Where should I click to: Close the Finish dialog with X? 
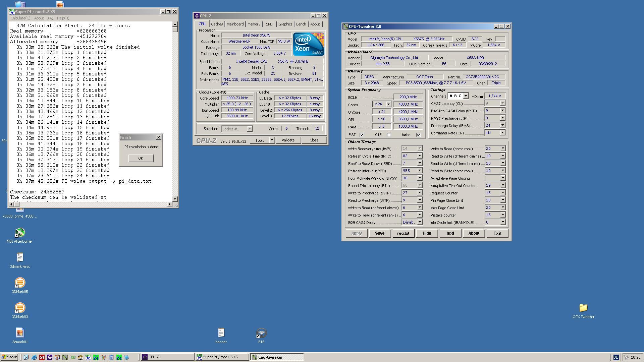(x=159, y=137)
